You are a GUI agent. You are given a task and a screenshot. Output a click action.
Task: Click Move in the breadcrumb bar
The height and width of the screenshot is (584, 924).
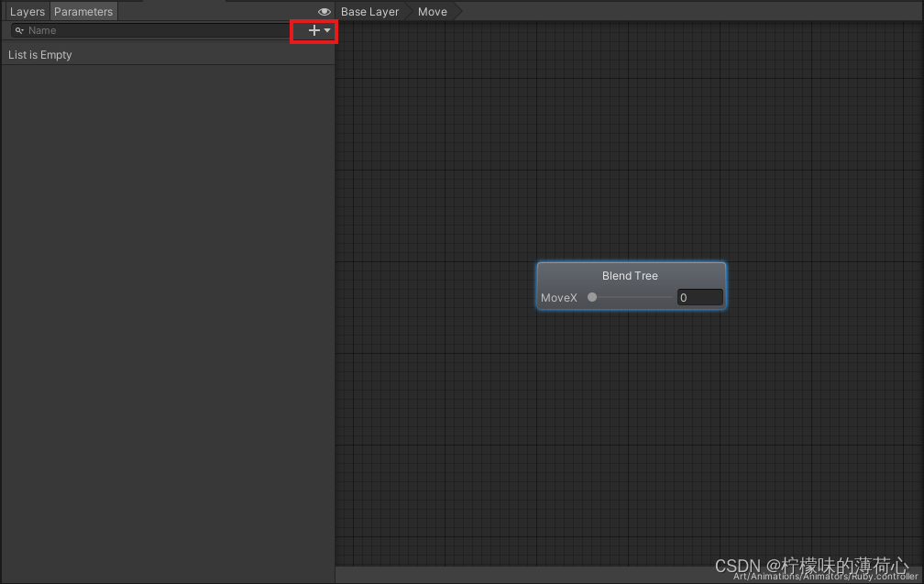[x=432, y=11]
